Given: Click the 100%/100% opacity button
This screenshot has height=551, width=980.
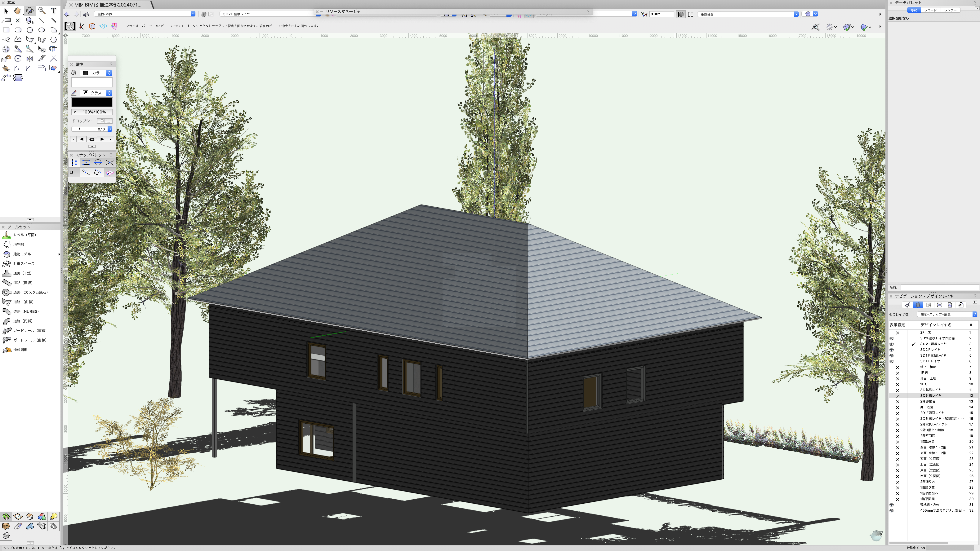Looking at the screenshot, I should pos(92,112).
